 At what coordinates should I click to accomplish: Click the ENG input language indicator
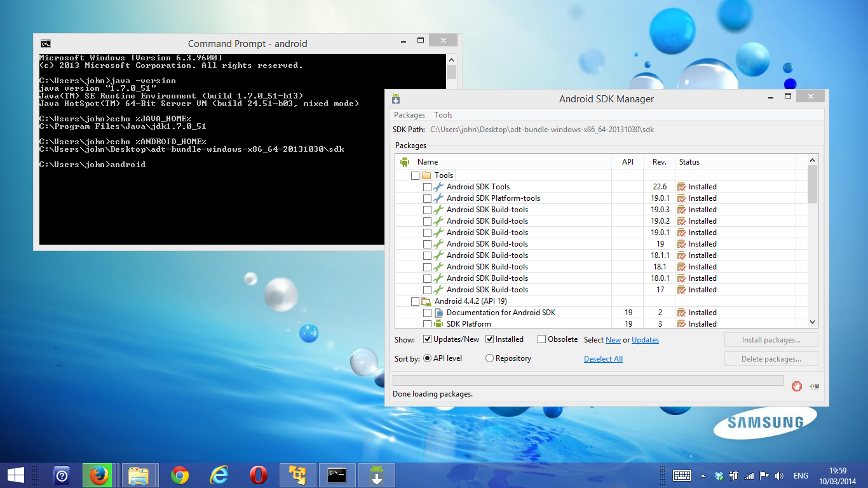pos(801,475)
